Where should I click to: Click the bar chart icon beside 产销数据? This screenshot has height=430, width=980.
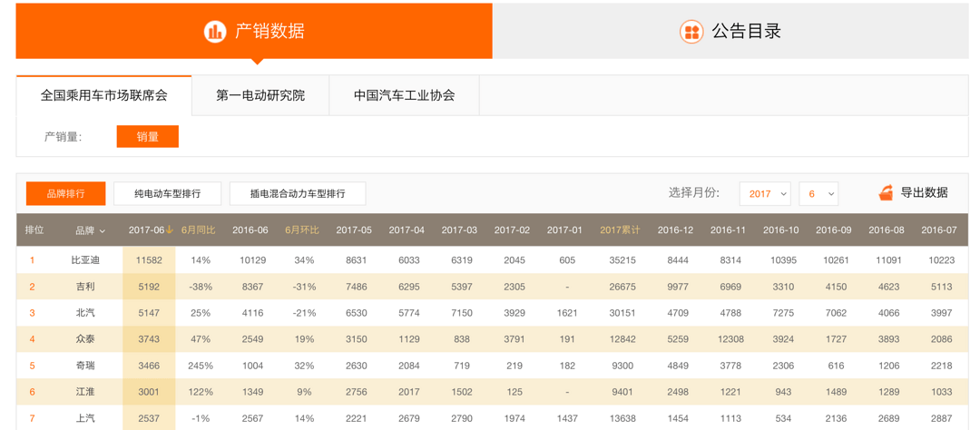tap(215, 31)
